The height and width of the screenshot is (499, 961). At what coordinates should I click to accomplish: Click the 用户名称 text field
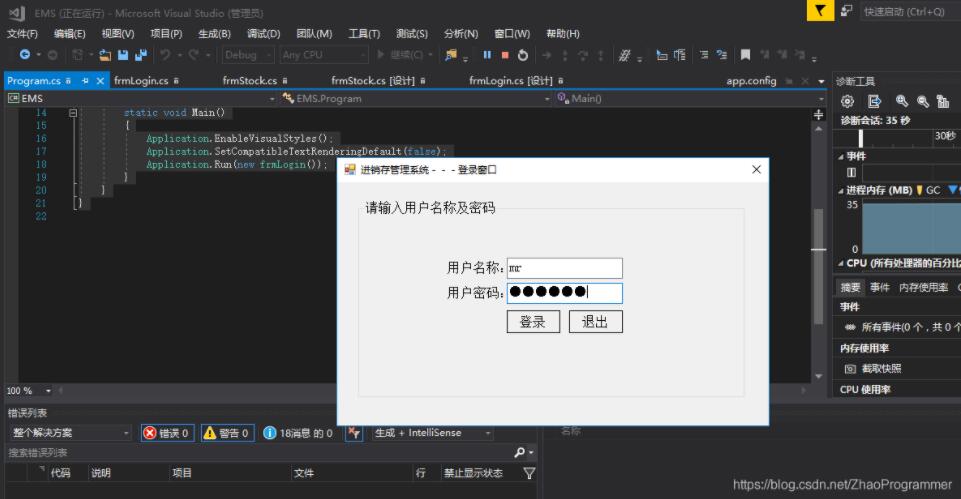click(564, 268)
